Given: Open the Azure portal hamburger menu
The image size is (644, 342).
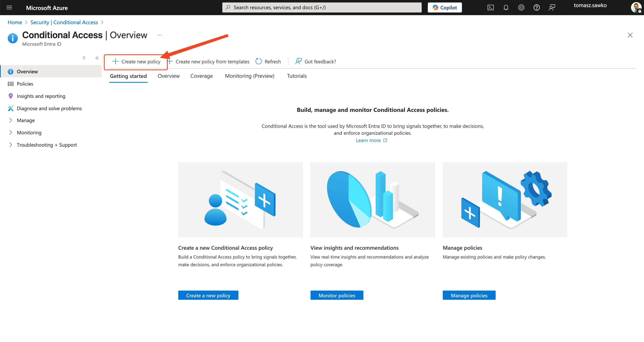Looking at the screenshot, I should coord(9,7).
